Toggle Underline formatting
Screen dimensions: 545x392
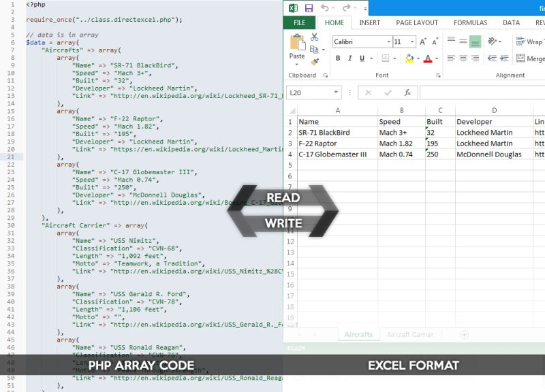pyautogui.click(x=361, y=59)
